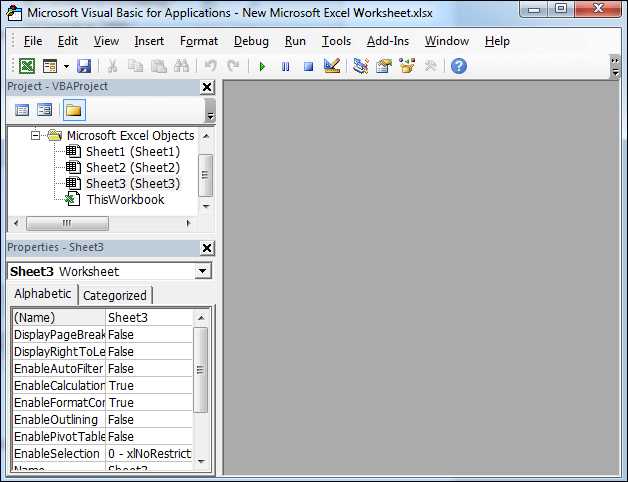628x482 pixels.
Task: Open the Help menu
Action: point(497,41)
